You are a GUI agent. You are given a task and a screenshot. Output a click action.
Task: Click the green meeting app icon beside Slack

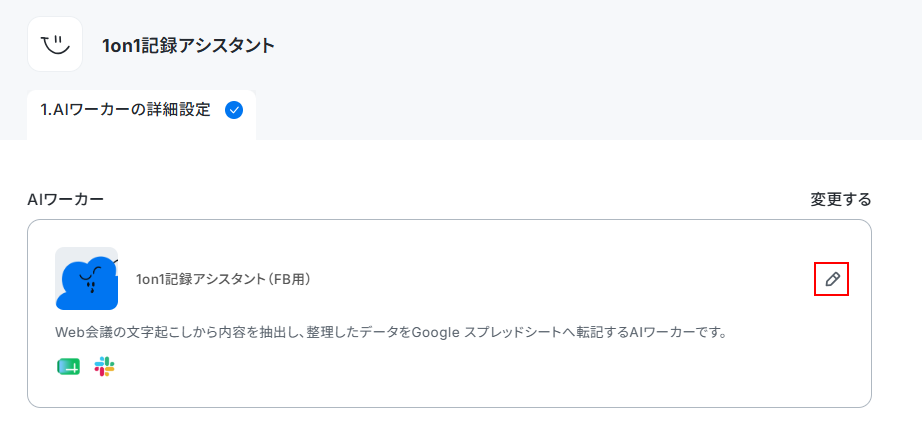[69, 367]
